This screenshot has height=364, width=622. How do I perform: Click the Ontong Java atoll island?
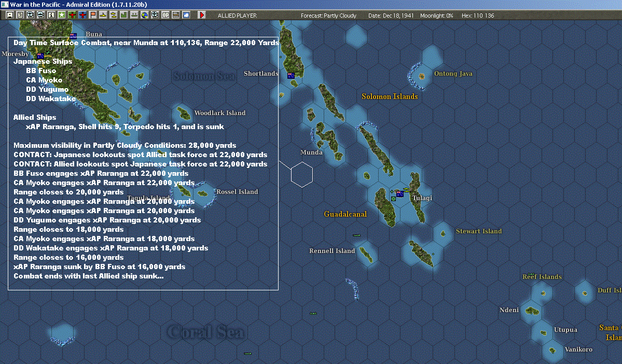point(422,76)
